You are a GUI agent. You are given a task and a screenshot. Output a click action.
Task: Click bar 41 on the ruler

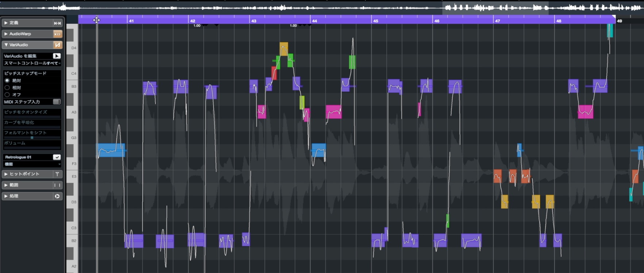click(x=131, y=21)
